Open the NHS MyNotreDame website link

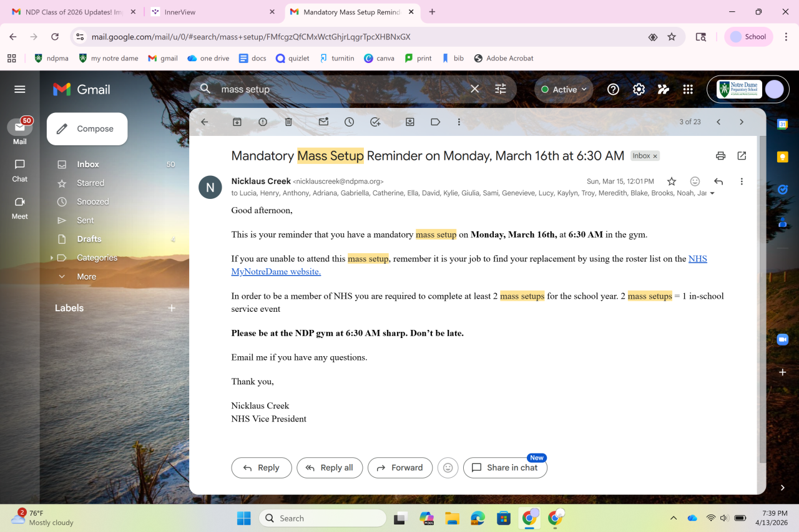[x=469, y=265]
